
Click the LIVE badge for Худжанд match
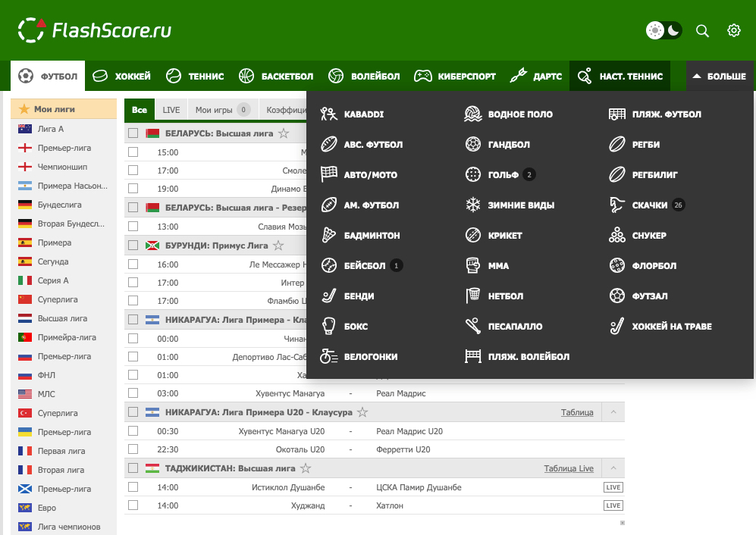pos(613,505)
